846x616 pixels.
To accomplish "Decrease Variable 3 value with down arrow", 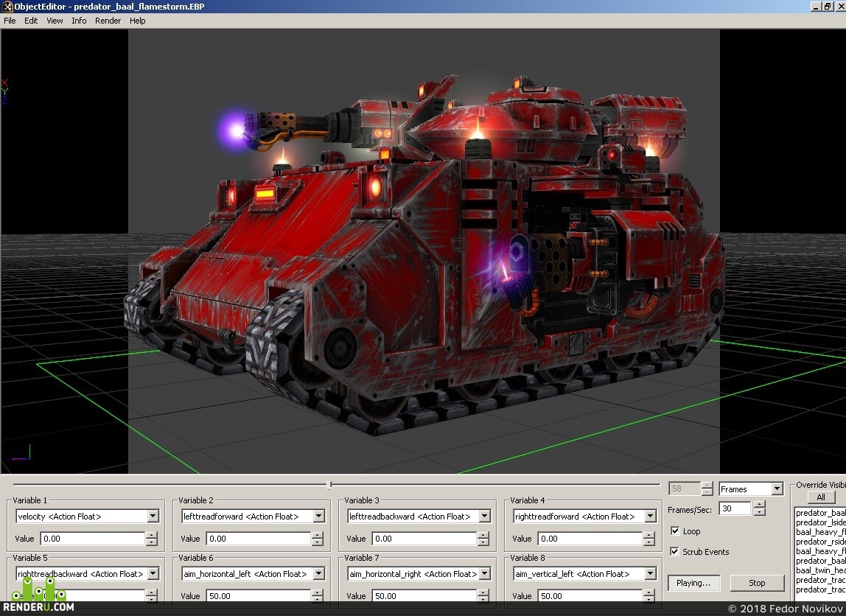I will tap(483, 542).
